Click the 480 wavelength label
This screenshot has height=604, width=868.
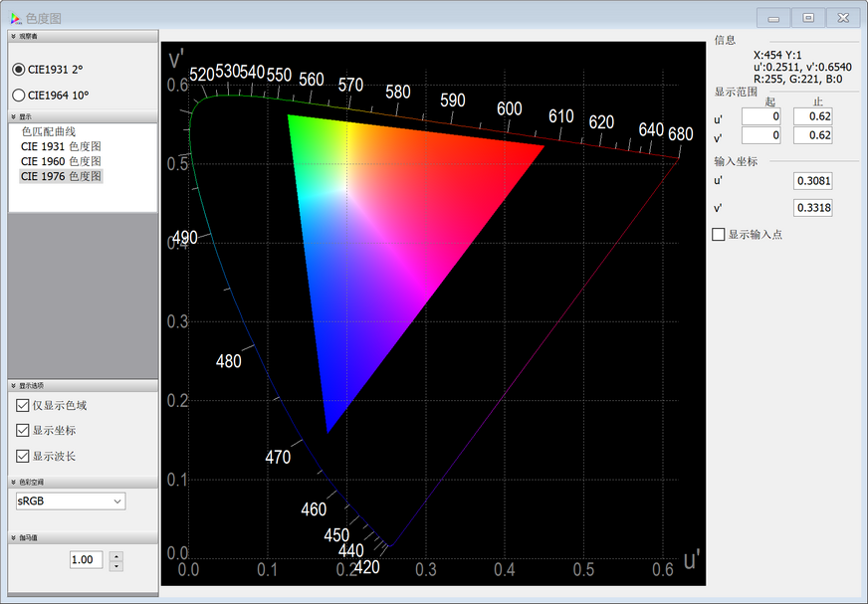(229, 361)
